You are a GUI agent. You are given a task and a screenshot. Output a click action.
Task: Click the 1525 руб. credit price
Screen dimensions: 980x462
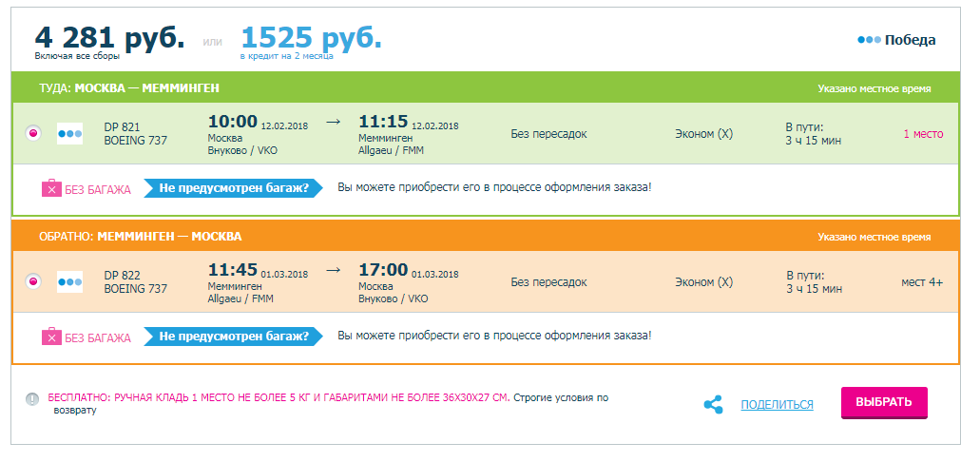tap(311, 38)
